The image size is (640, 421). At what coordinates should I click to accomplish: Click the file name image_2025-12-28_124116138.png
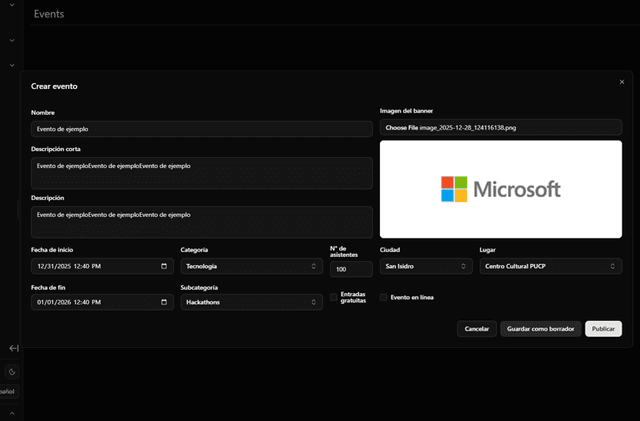(x=468, y=128)
